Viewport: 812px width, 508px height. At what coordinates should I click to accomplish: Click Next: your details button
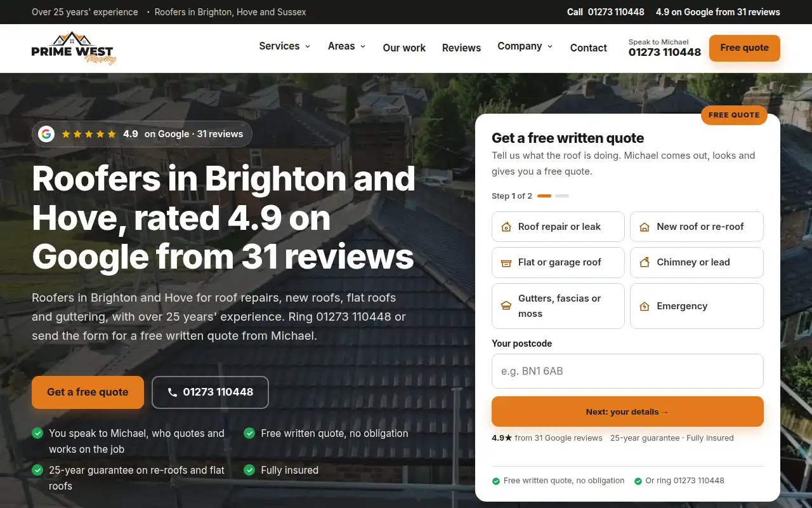[x=627, y=411]
